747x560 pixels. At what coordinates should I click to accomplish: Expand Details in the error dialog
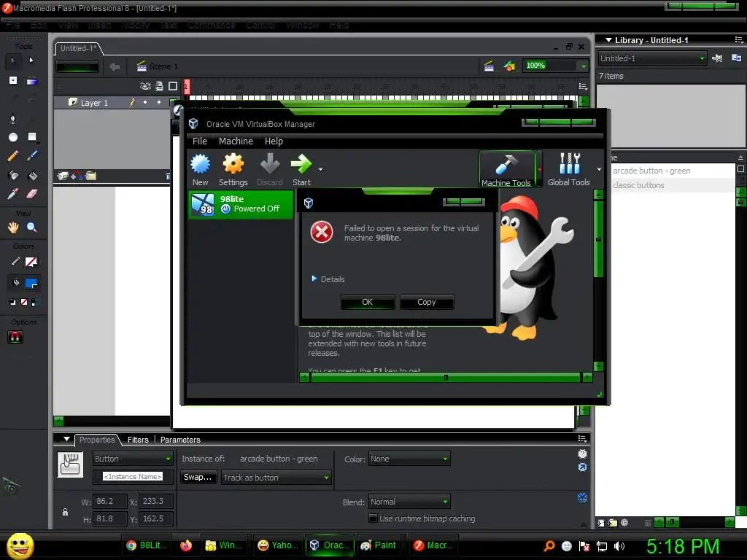(328, 279)
